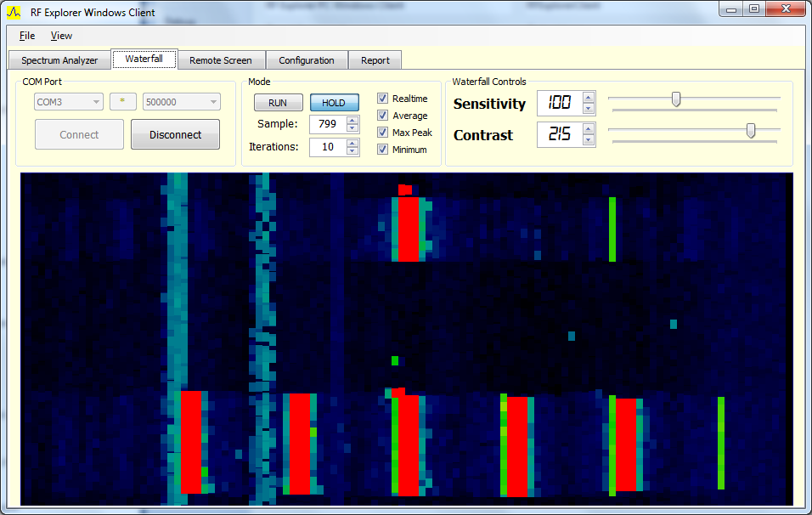Click the asterisk rescan ports button

pyautogui.click(x=122, y=101)
